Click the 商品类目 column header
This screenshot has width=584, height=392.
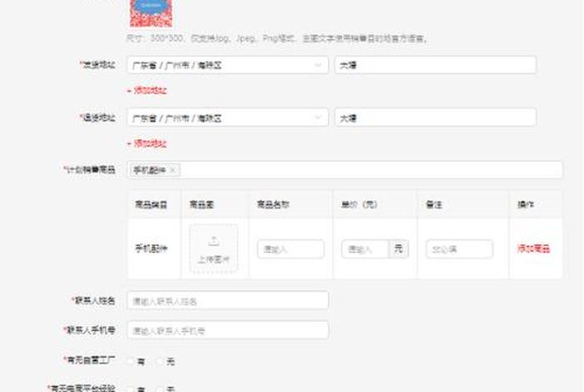point(151,204)
